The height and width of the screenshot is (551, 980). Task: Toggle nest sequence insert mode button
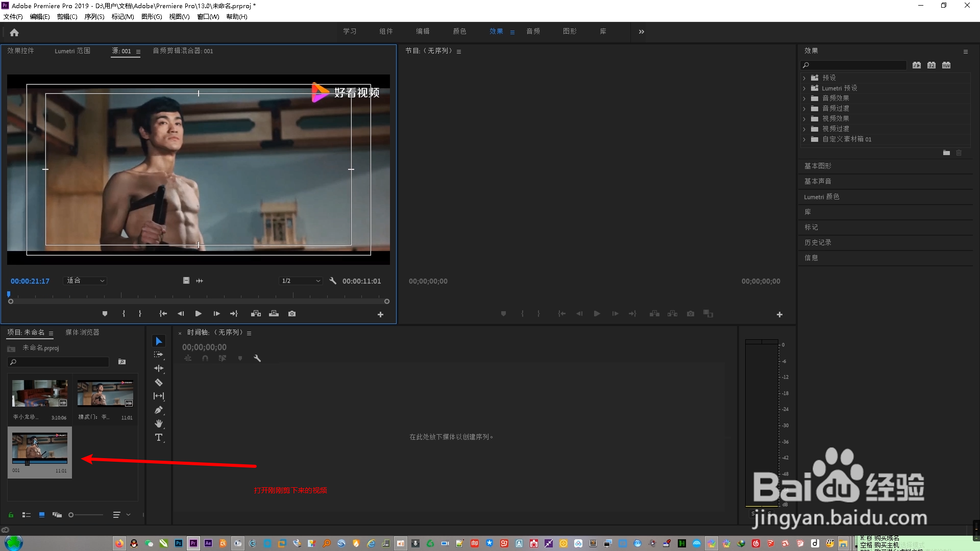pos(188,359)
